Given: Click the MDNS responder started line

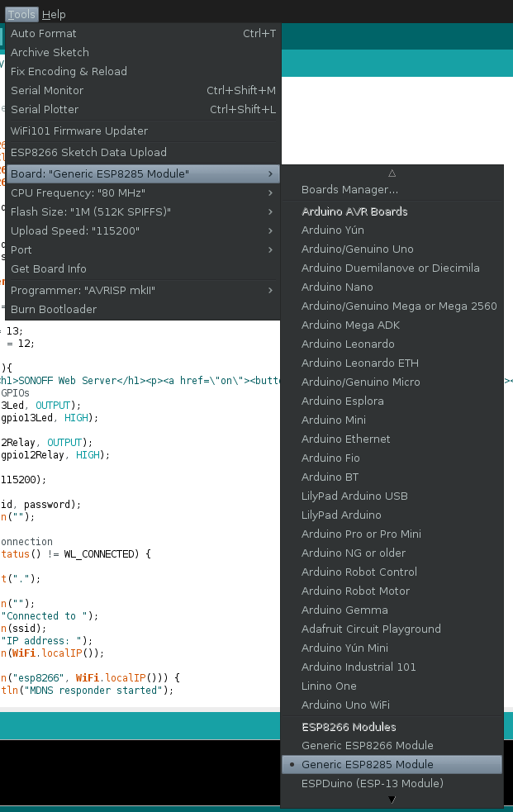Looking at the screenshot, I should click(x=87, y=691).
